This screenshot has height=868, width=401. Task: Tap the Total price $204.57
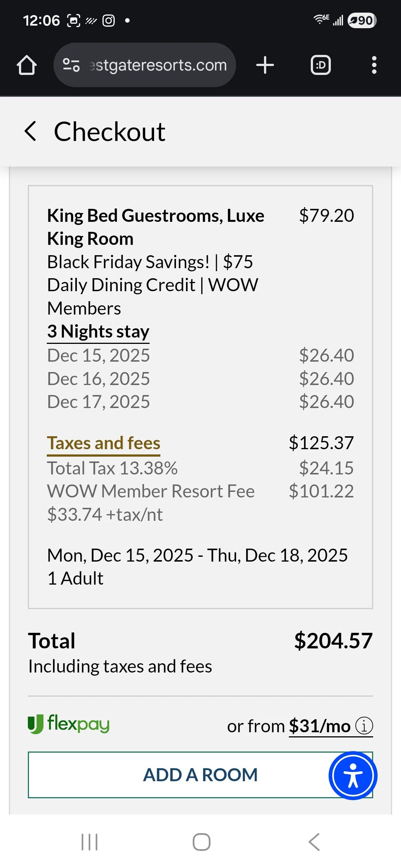(333, 641)
